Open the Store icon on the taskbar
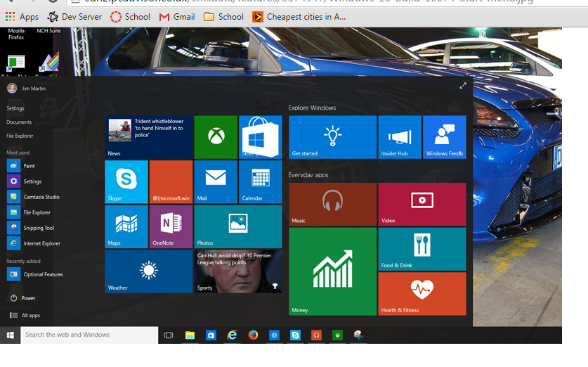 pyautogui.click(x=211, y=335)
